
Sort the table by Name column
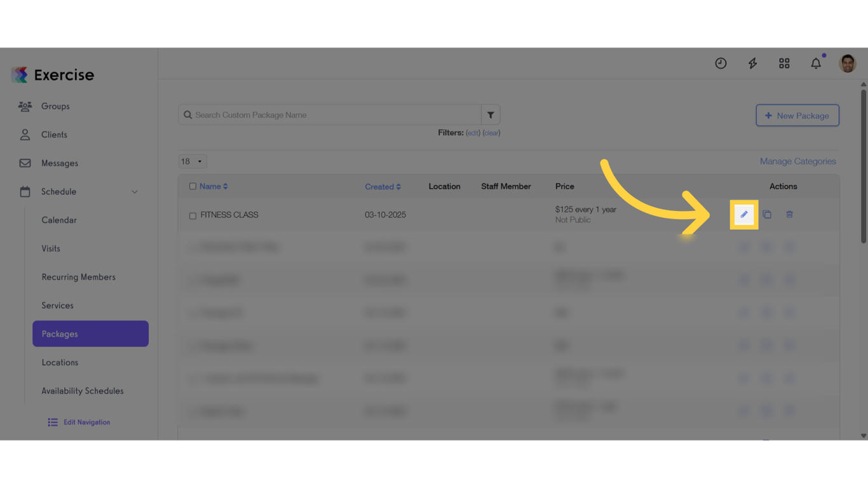(214, 187)
